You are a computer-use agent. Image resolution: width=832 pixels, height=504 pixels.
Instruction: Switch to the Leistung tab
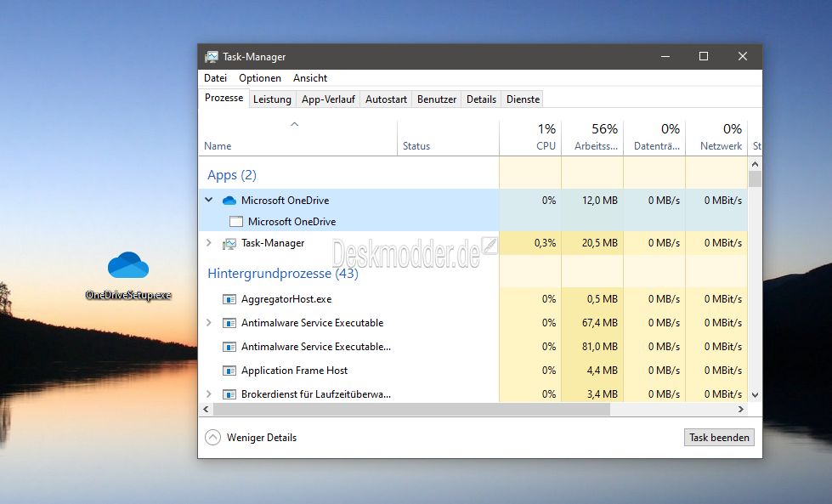click(272, 99)
